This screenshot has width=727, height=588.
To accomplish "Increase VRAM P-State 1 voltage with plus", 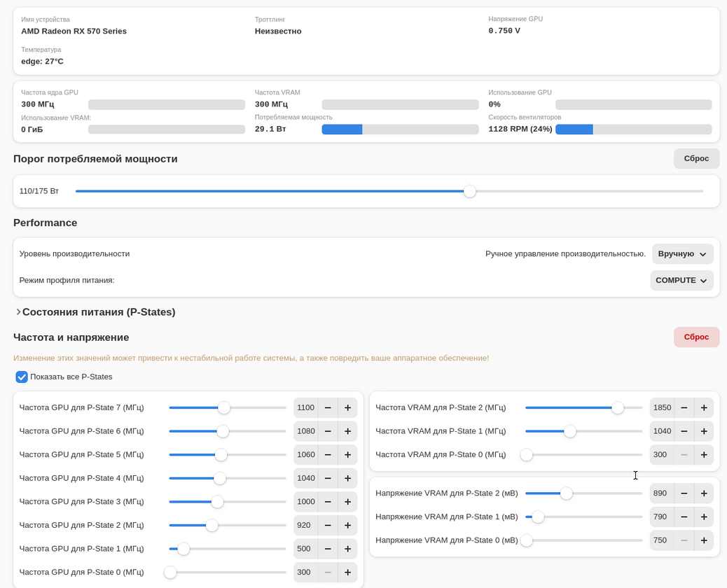I will (703, 517).
